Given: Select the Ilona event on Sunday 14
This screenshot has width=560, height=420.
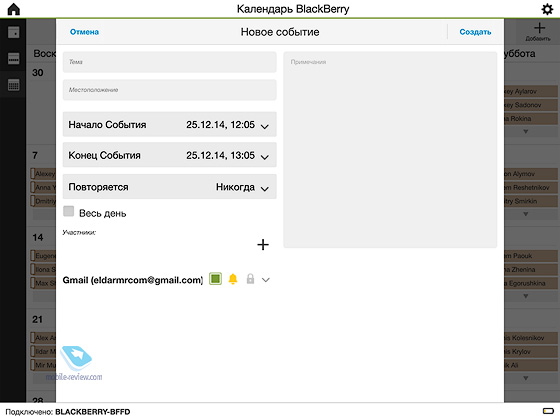Looking at the screenshot, I should 43,269.
